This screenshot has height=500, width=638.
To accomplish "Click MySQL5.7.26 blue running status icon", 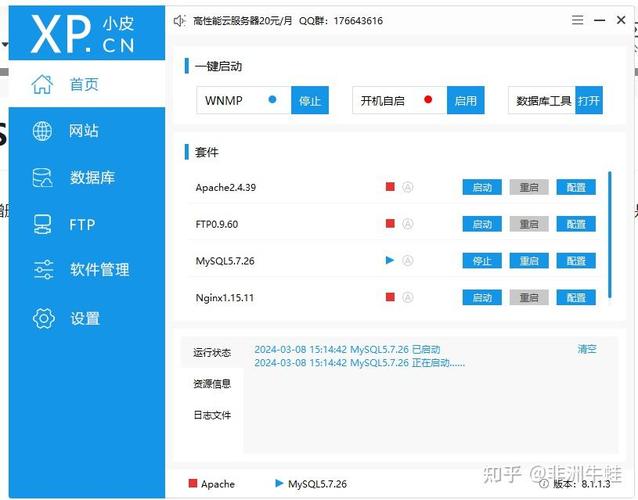I will (390, 260).
